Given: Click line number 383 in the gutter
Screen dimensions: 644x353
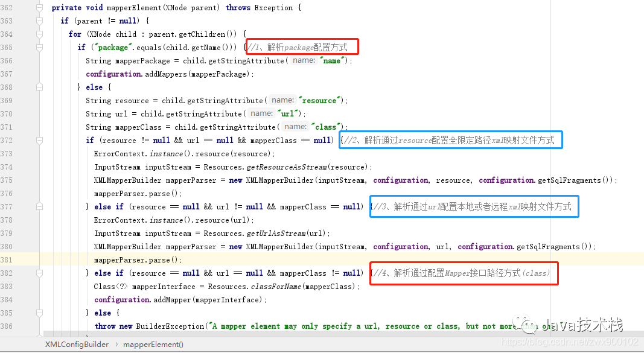Looking at the screenshot, I should (x=7, y=286).
